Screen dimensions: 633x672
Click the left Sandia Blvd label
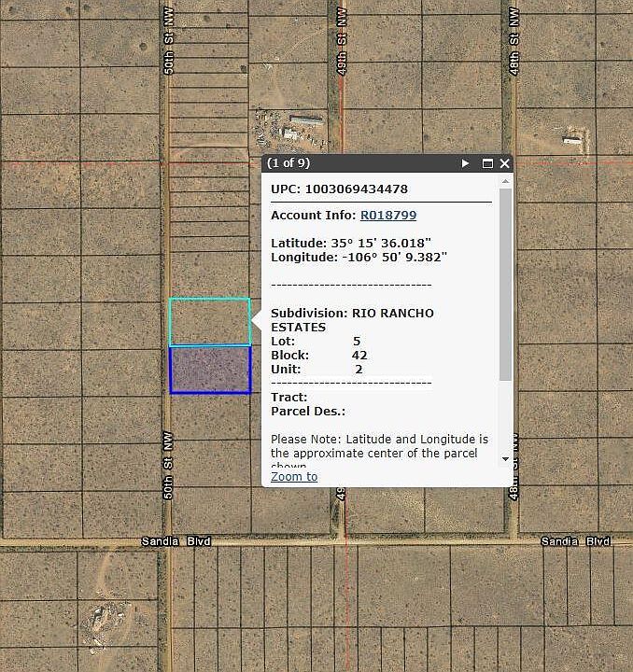[176, 541]
